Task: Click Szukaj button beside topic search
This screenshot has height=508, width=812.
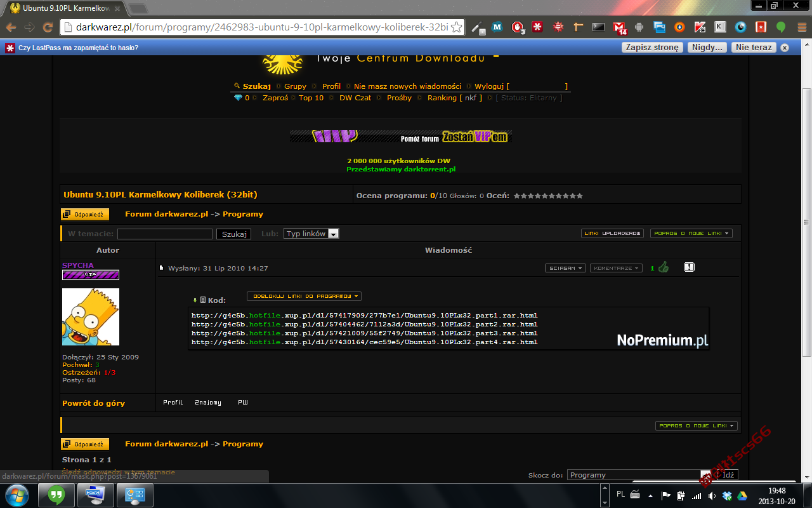Action: tap(234, 234)
